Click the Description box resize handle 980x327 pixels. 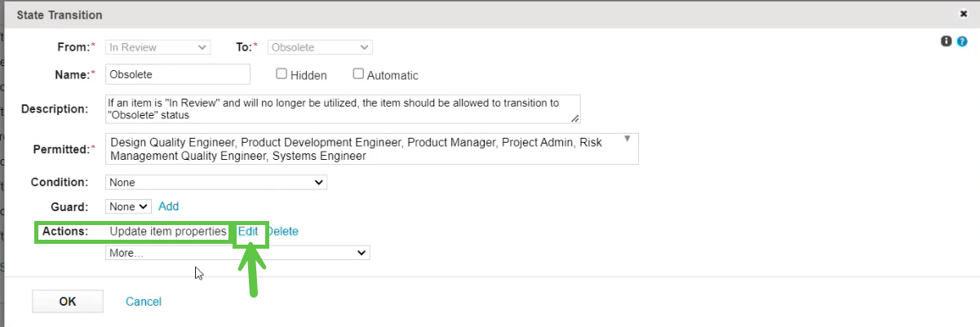575,119
